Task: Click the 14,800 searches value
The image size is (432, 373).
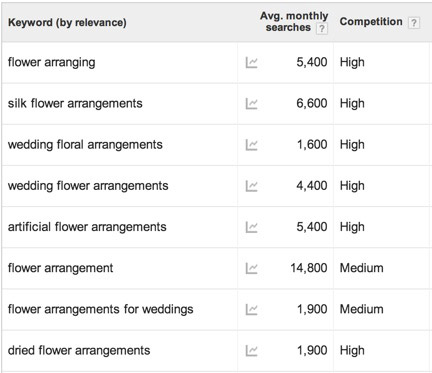Action: [309, 268]
